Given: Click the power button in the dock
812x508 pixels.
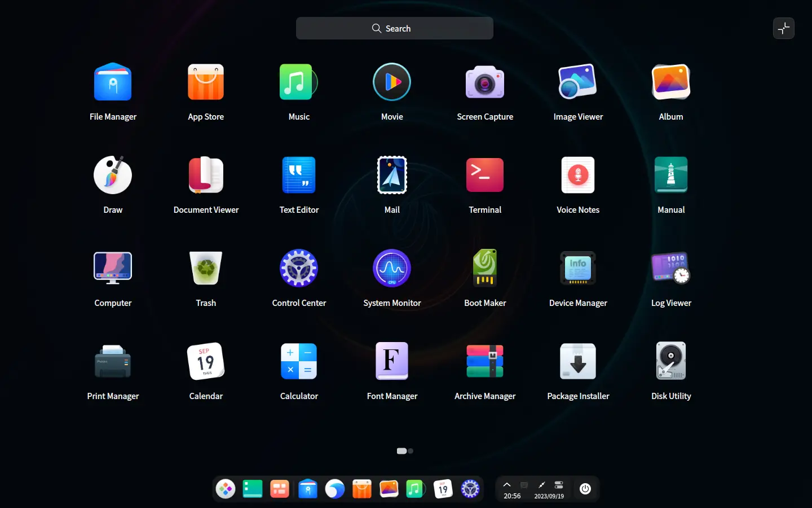Looking at the screenshot, I should (585, 489).
